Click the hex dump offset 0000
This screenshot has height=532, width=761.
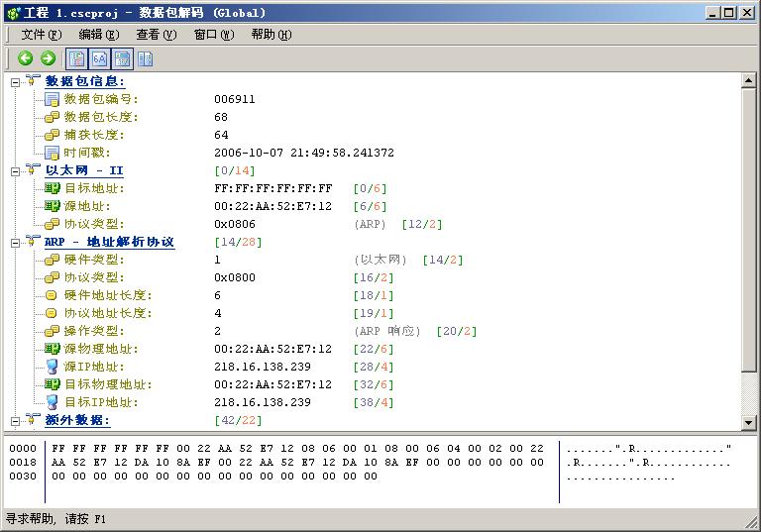[x=23, y=448]
